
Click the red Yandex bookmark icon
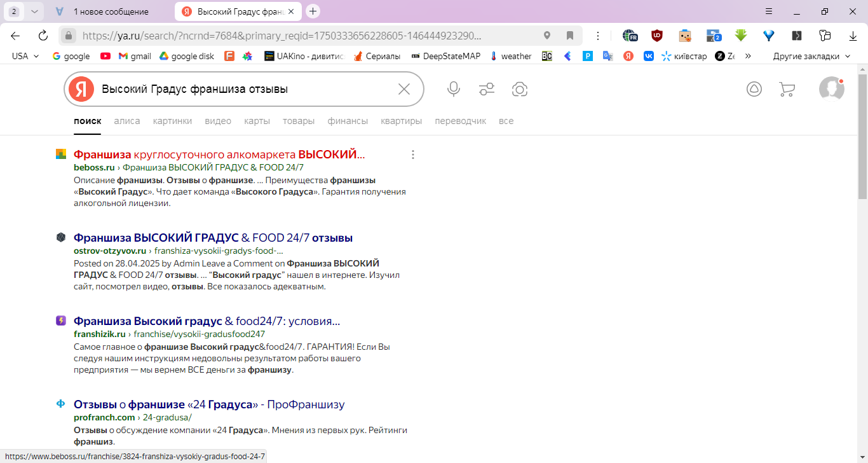click(x=628, y=56)
